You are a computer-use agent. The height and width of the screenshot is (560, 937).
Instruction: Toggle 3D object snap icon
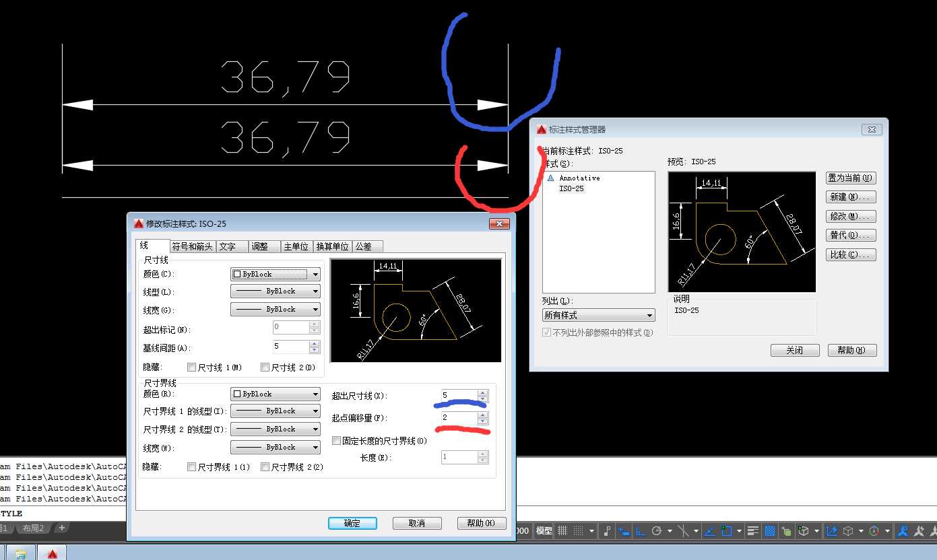[803, 530]
